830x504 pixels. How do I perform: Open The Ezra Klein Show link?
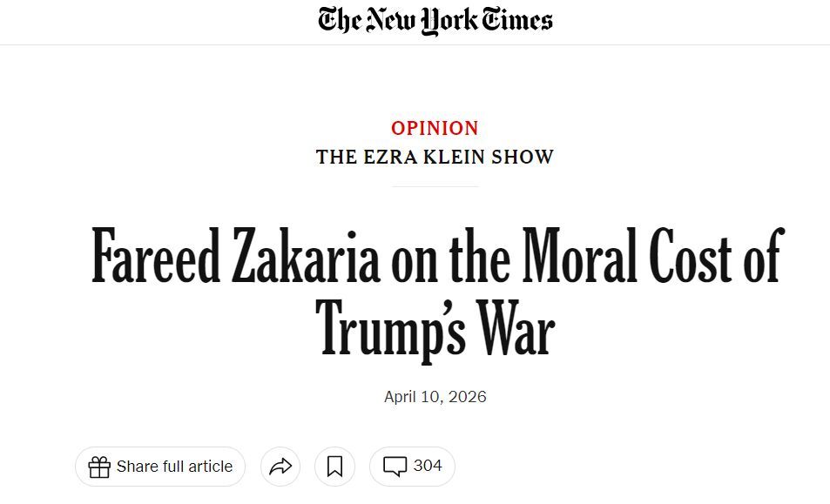tap(435, 158)
